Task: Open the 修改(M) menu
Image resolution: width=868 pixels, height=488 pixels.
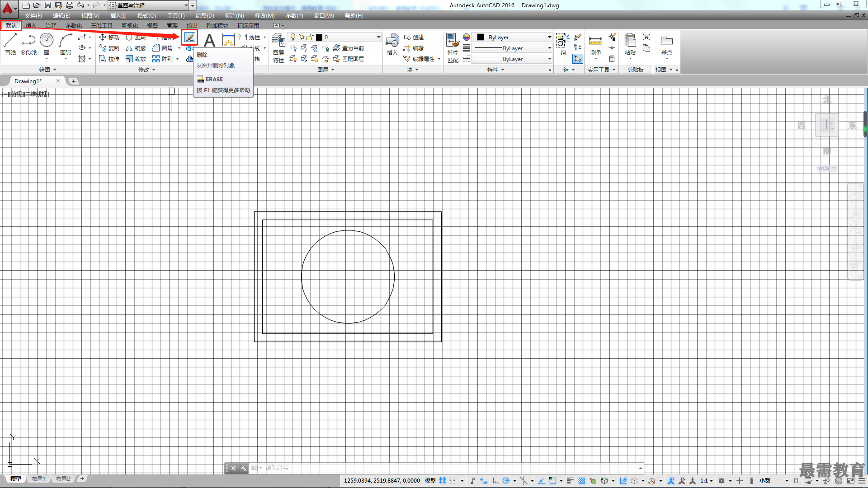Action: click(264, 16)
